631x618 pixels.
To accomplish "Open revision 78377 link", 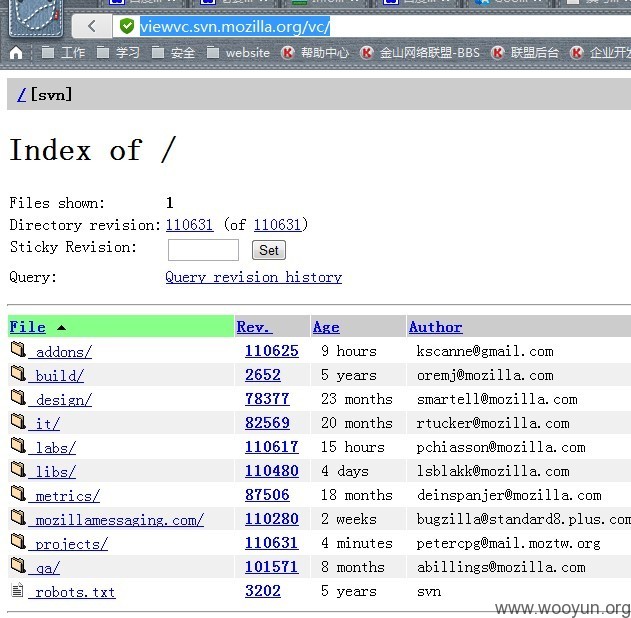I will click(267, 399).
